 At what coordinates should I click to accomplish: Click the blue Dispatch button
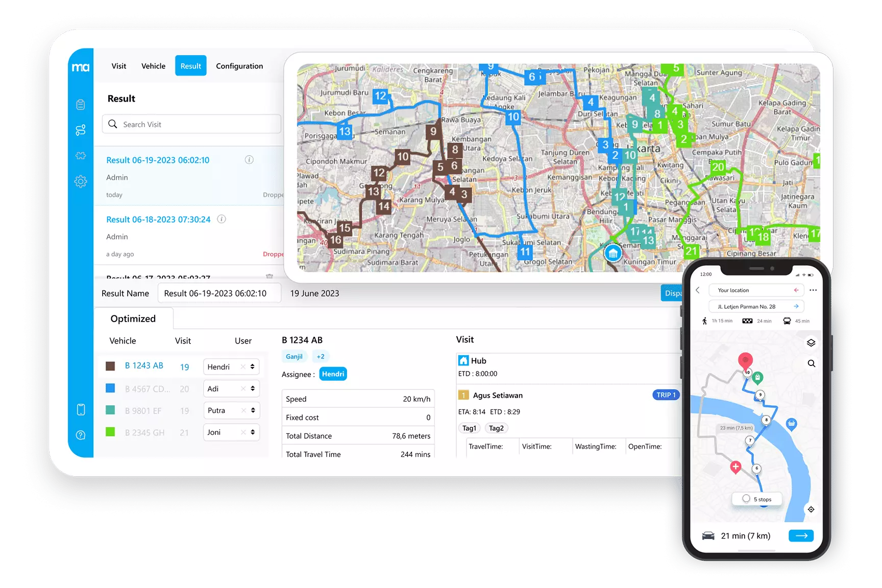coord(672,293)
